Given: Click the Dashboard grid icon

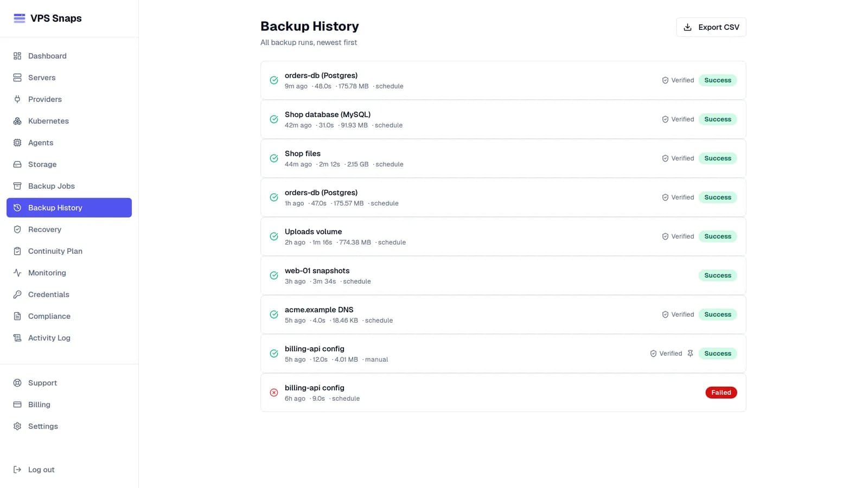Looking at the screenshot, I should (17, 56).
